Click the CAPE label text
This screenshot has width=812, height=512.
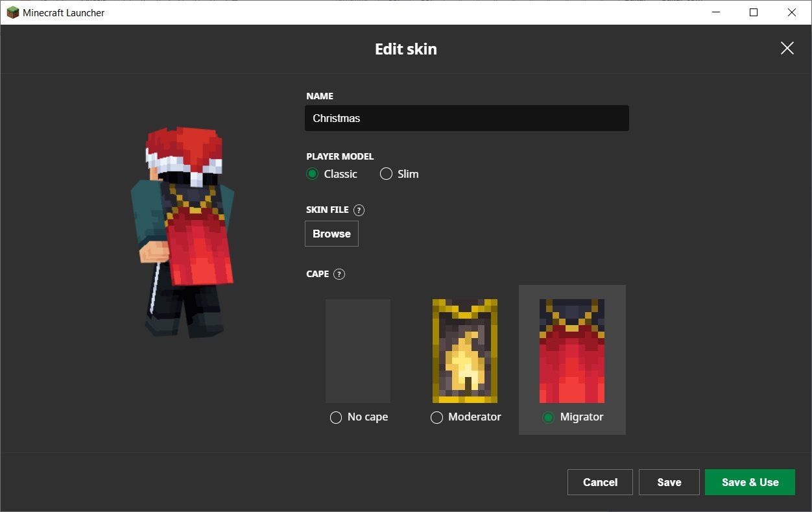318,274
